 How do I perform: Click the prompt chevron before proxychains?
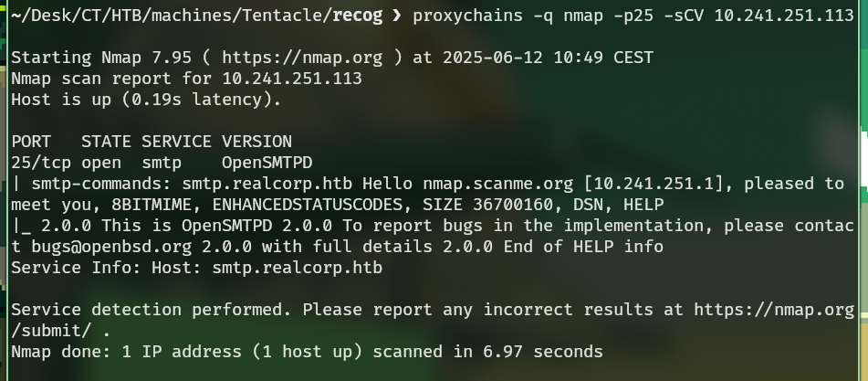click(397, 16)
